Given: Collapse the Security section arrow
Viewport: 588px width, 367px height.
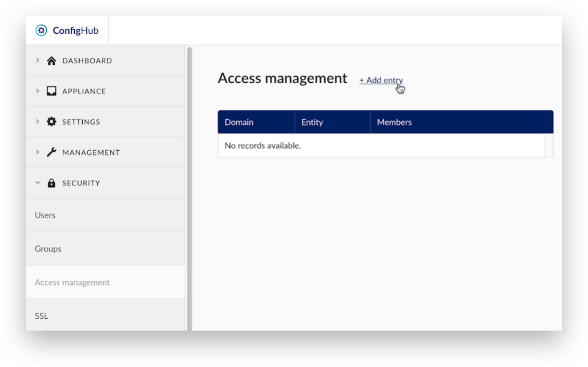Looking at the screenshot, I should point(37,183).
